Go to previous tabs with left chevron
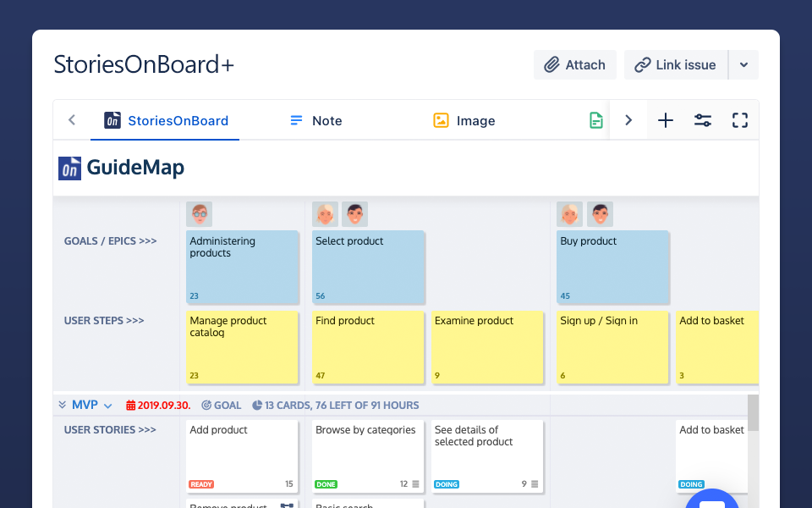Image resolution: width=812 pixels, height=508 pixels. tap(72, 120)
